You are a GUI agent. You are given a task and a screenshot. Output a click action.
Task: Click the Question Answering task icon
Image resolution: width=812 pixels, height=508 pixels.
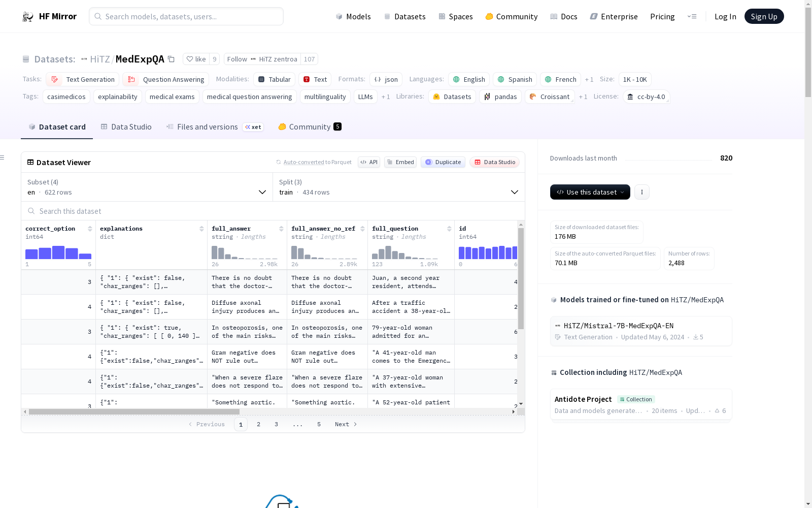tap(131, 80)
